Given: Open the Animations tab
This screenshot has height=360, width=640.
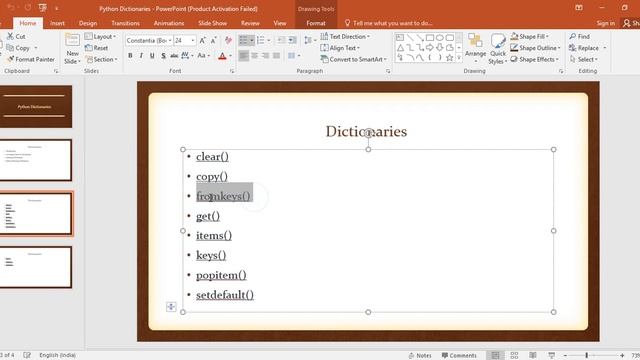Looking at the screenshot, I should pyautogui.click(x=169, y=23).
